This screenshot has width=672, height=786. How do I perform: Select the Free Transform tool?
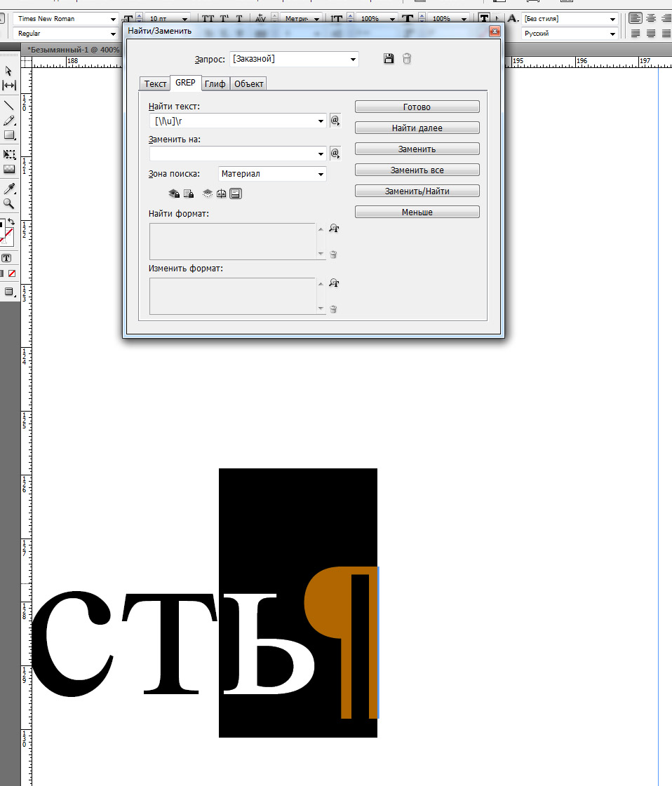click(x=9, y=154)
